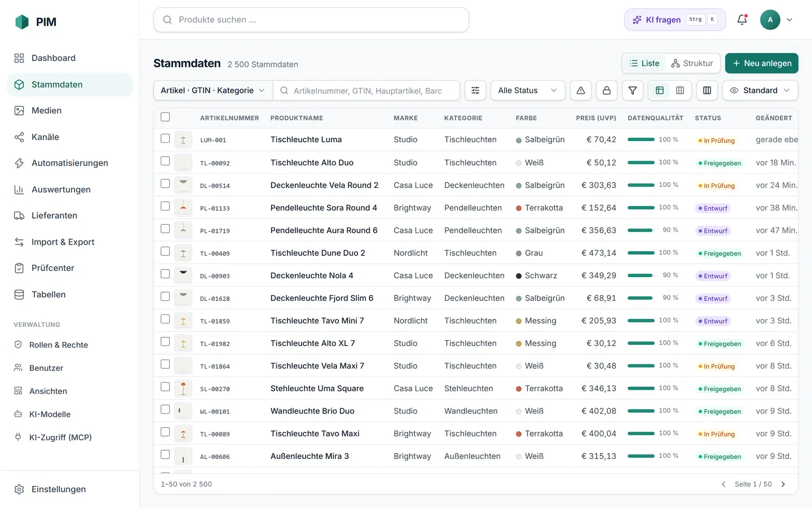Image resolution: width=812 pixels, height=508 pixels.
Task: Expand the Artikel · GTIN · Kategorie dropdown
Action: (213, 90)
